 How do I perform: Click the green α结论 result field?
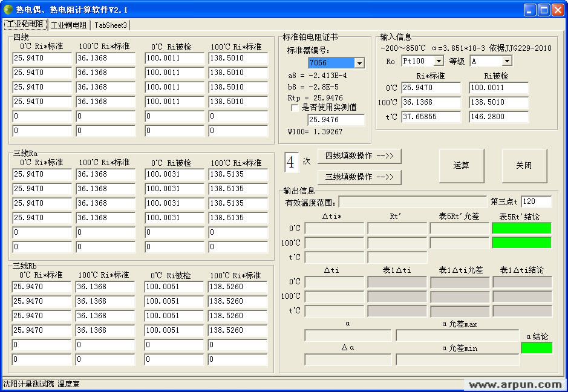point(536,347)
